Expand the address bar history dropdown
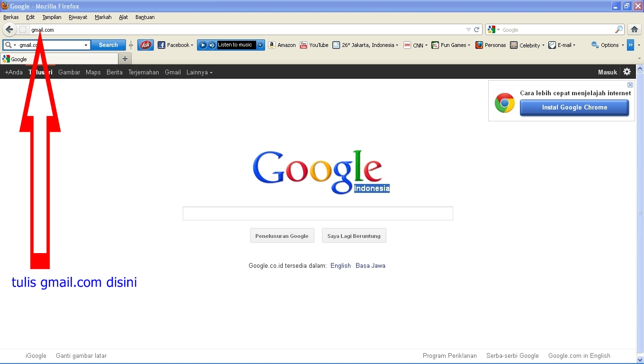Image resolution: width=644 pixels, height=364 pixels. 468,29
